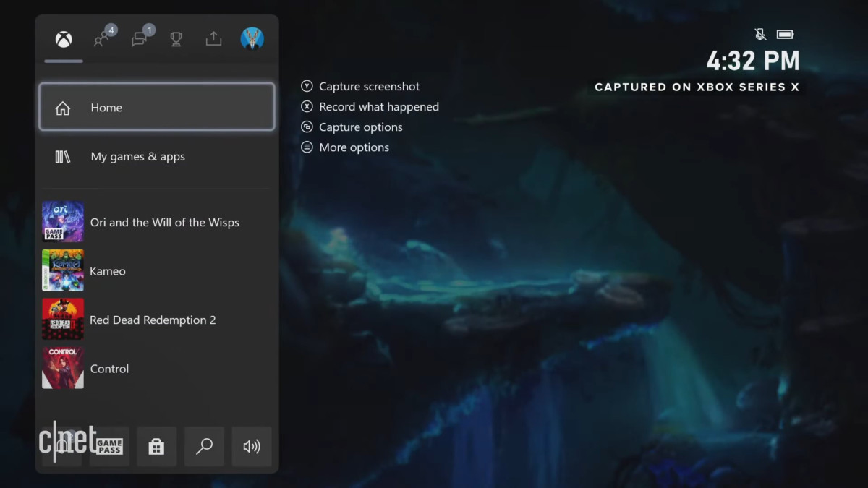Open the Control game entry
Viewport: 868px width, 488px height.
click(157, 369)
